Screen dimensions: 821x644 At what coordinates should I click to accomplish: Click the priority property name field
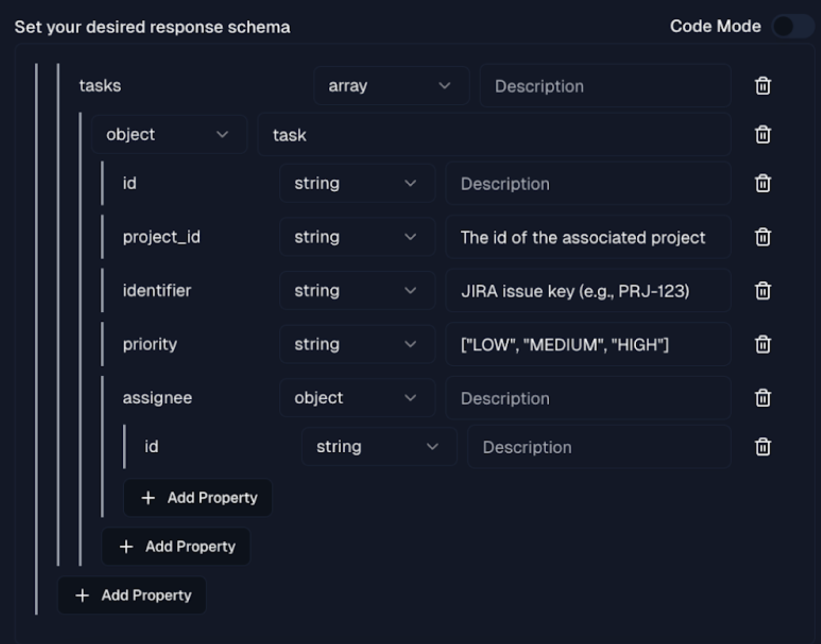tap(188, 344)
